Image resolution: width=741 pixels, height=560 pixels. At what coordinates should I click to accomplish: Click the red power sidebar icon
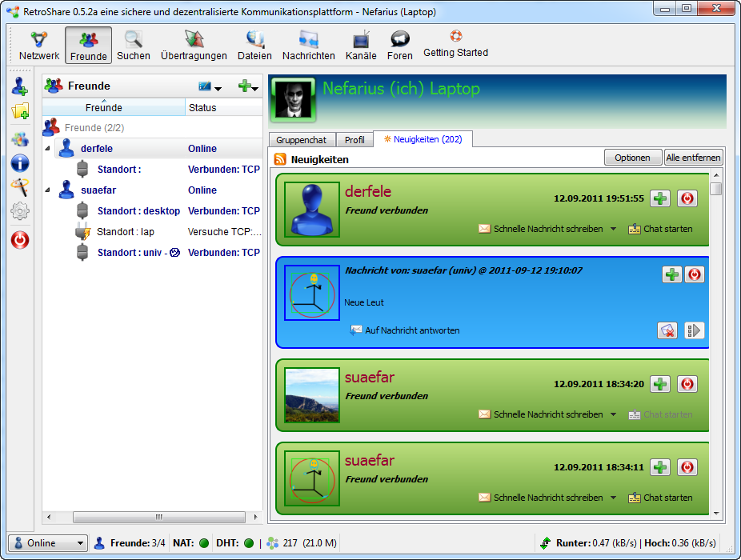coord(20,239)
